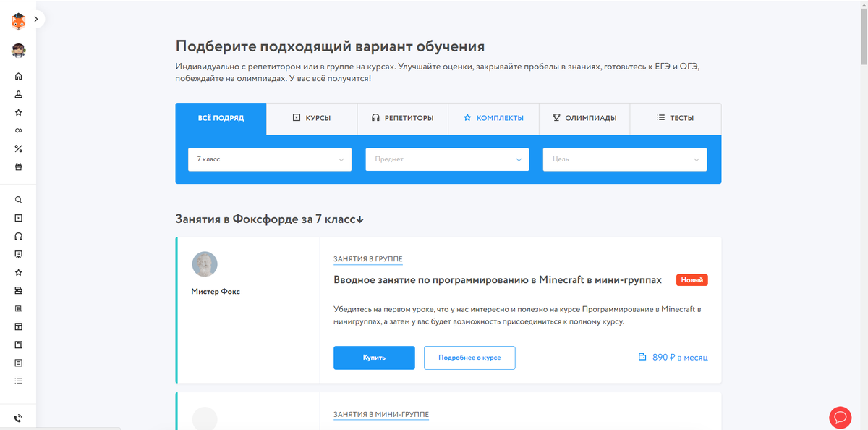
Task: Open the gift box icon in sidebar
Action: pos(19,167)
